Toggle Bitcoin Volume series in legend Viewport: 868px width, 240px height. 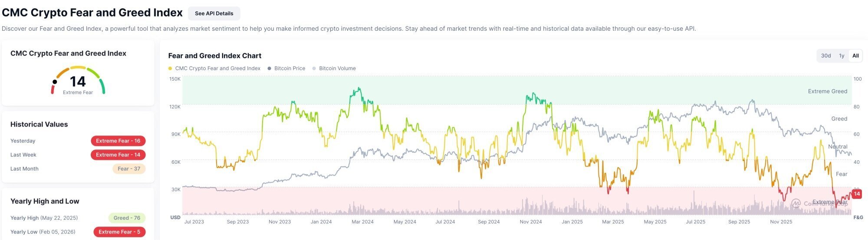click(337, 68)
